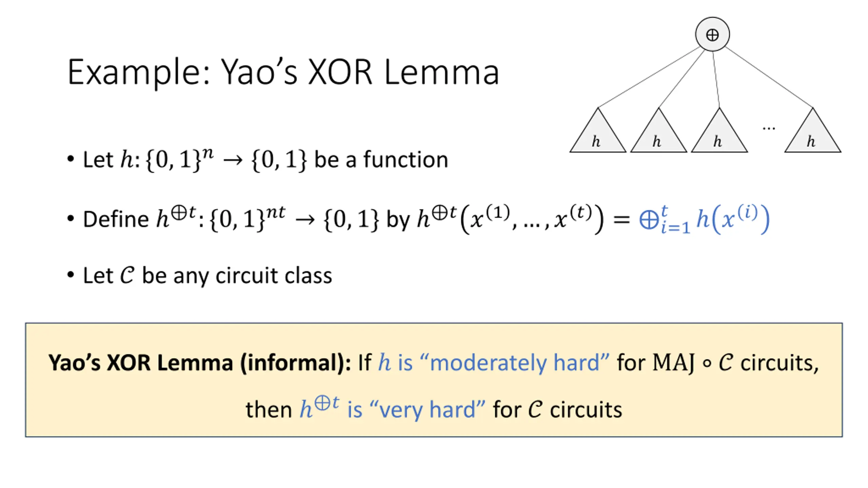The height and width of the screenshot is (488, 868).
Task: Click the bullet 'Let C be any circuit class'
Action: 200,275
